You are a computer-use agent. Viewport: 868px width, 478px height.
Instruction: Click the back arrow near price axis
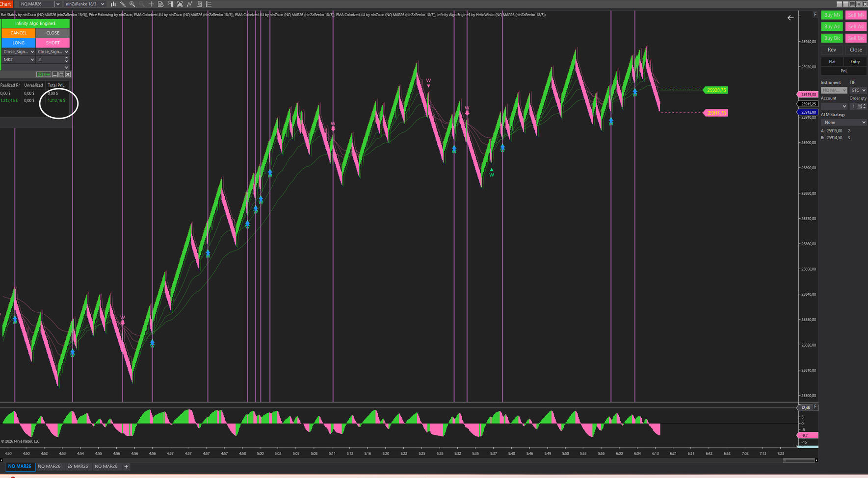coord(790,18)
